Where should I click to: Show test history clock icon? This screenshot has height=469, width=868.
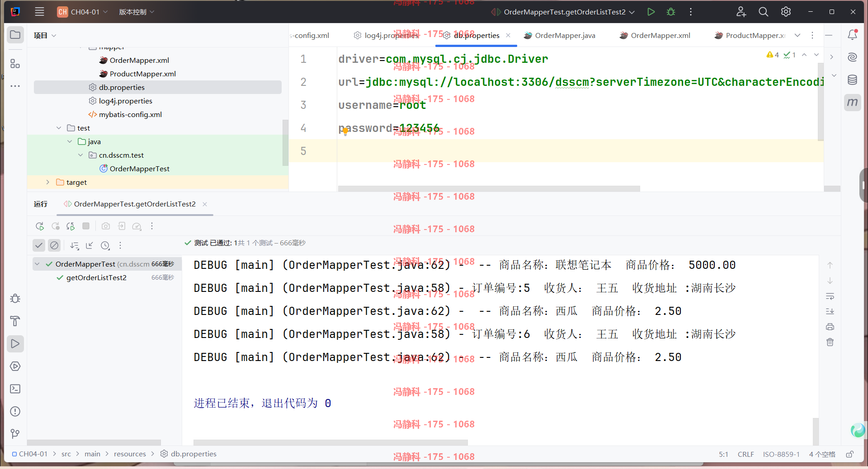pos(105,245)
